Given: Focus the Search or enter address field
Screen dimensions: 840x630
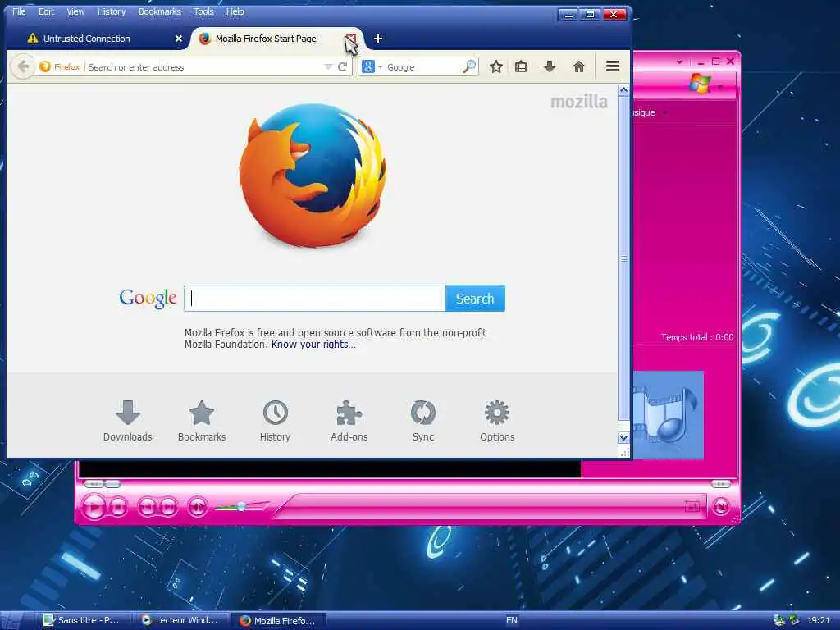Looking at the screenshot, I should (x=203, y=67).
